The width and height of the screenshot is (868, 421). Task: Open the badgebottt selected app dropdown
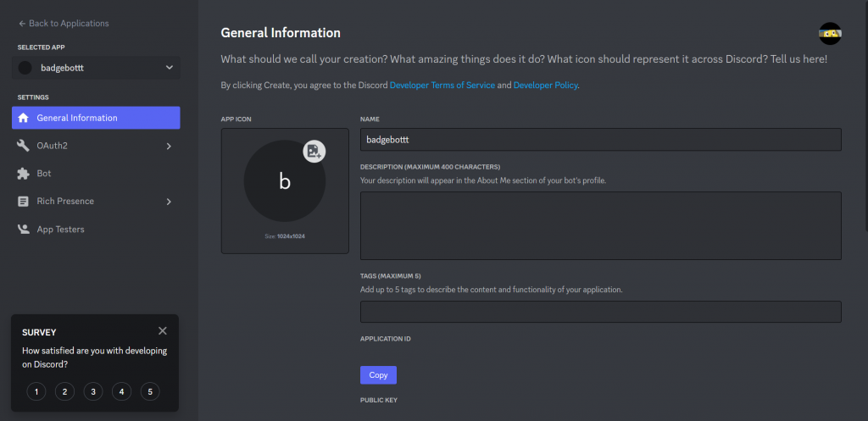tap(96, 68)
